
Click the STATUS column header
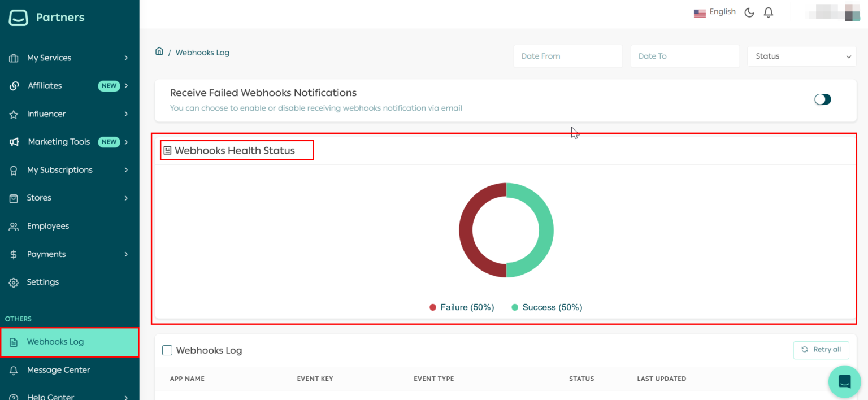581,379
